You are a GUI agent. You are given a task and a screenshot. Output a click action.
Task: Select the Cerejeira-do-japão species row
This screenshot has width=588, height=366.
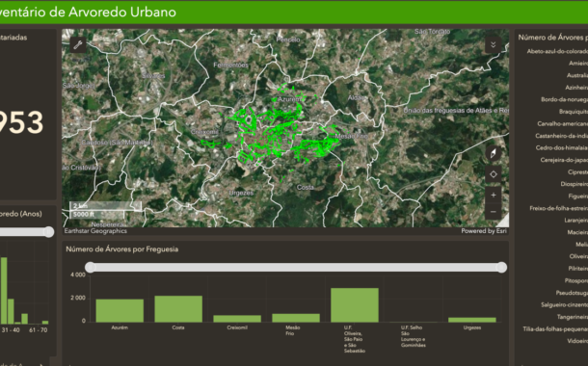(x=564, y=160)
